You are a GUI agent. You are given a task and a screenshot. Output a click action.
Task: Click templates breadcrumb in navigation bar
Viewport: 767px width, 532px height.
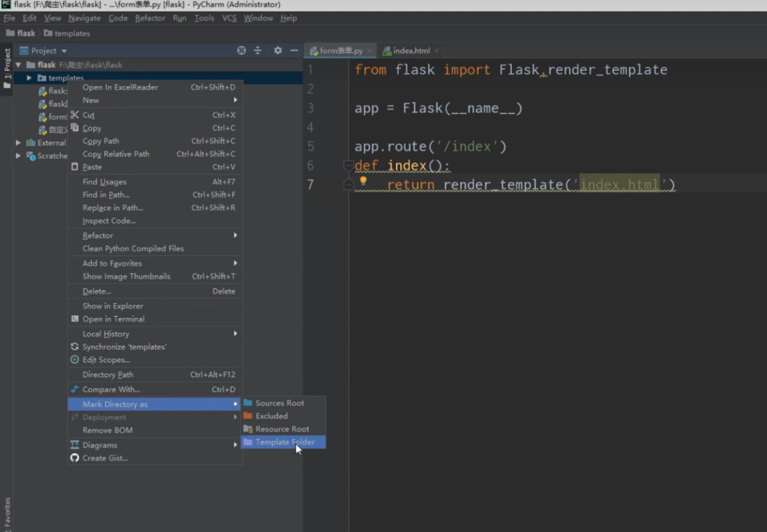(67, 33)
